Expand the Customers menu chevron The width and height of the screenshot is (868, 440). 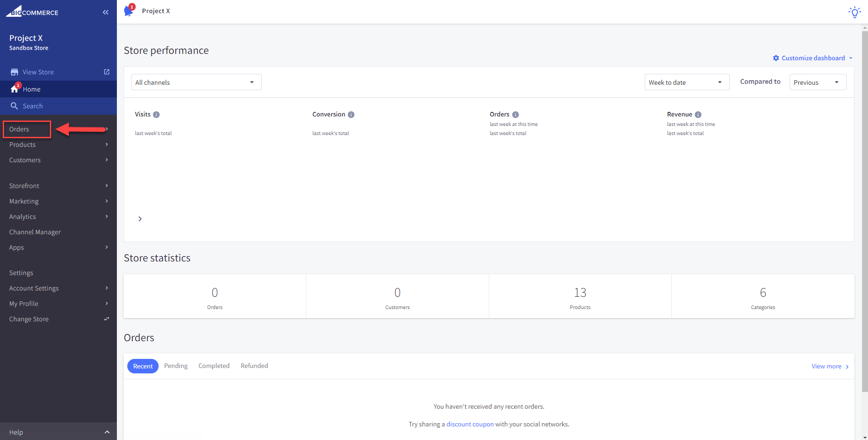click(x=106, y=160)
